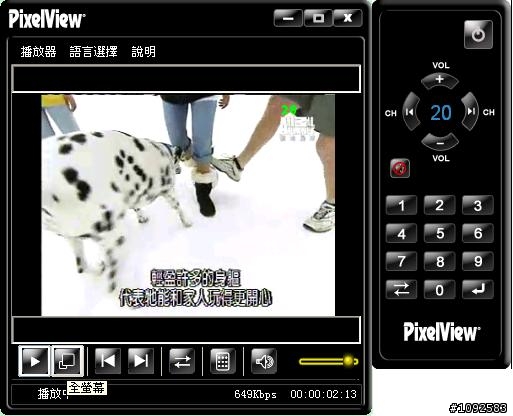Image resolution: width=513 pixels, height=416 pixels.
Task: Open the 說明 menu
Action: click(x=143, y=52)
